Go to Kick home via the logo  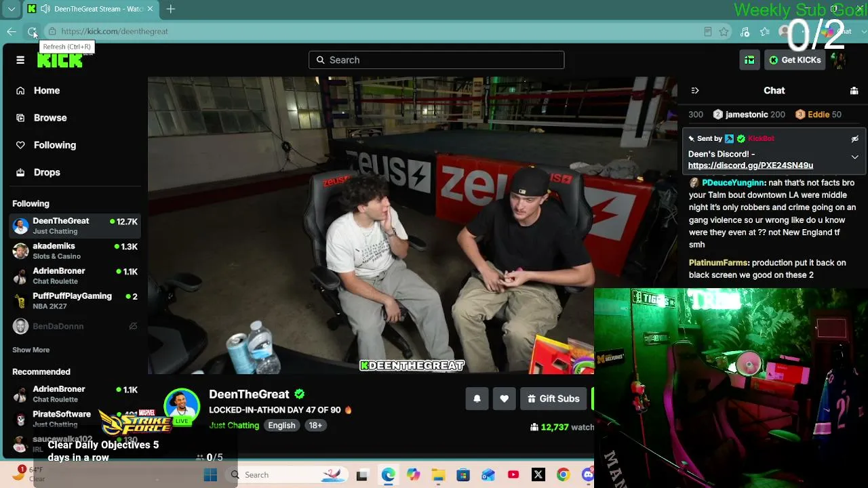pos(60,60)
